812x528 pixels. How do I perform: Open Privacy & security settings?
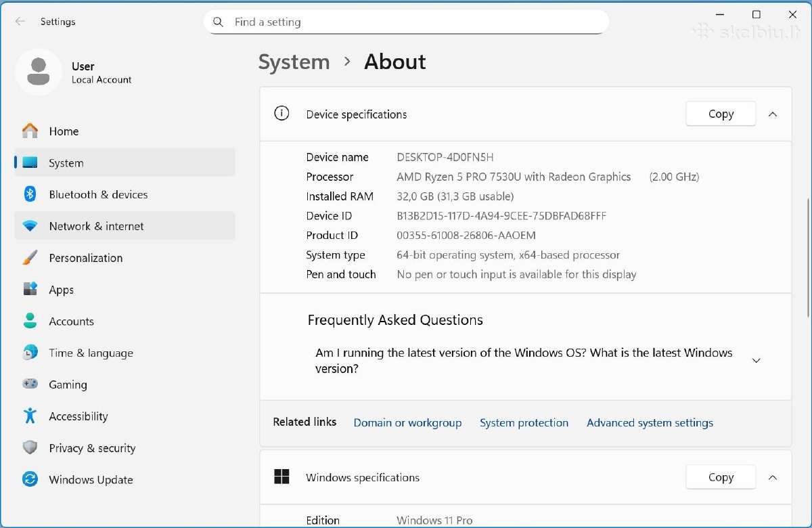tap(125, 447)
